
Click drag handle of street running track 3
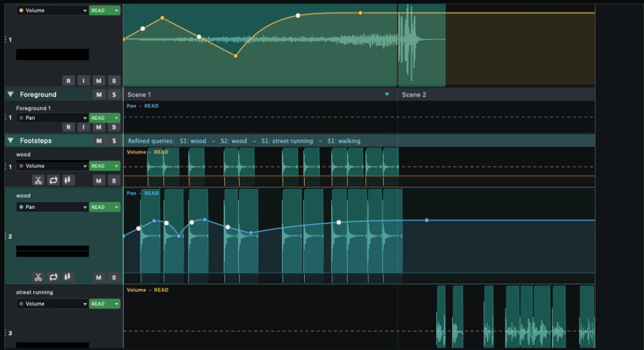6,333
